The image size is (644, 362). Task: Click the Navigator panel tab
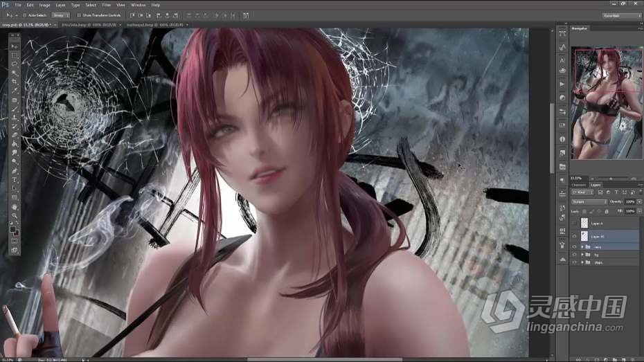coord(579,28)
